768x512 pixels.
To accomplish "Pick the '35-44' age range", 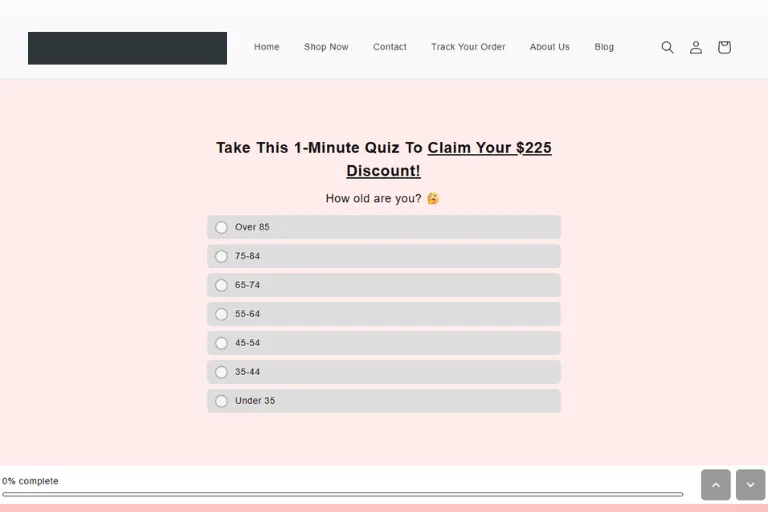I will click(384, 372).
